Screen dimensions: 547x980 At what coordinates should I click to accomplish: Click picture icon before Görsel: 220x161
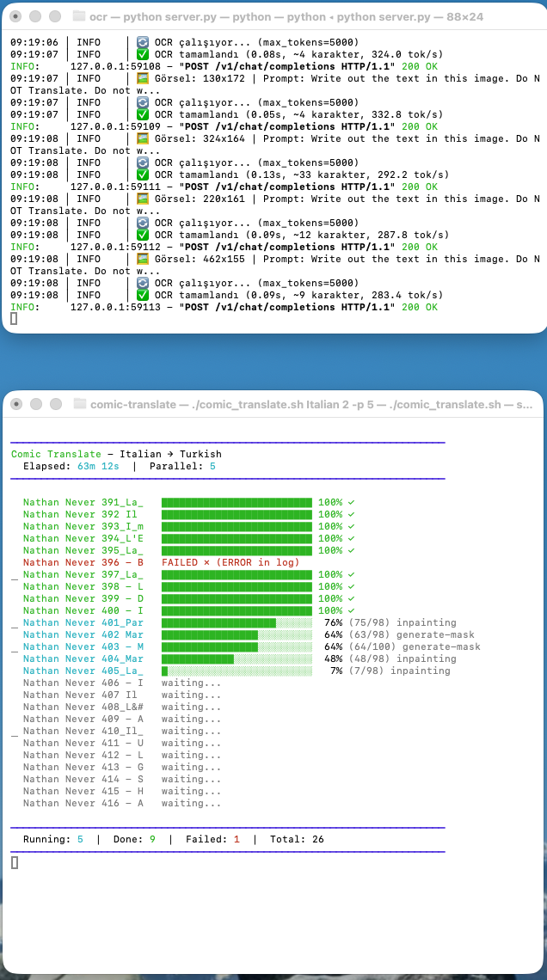click(x=143, y=198)
